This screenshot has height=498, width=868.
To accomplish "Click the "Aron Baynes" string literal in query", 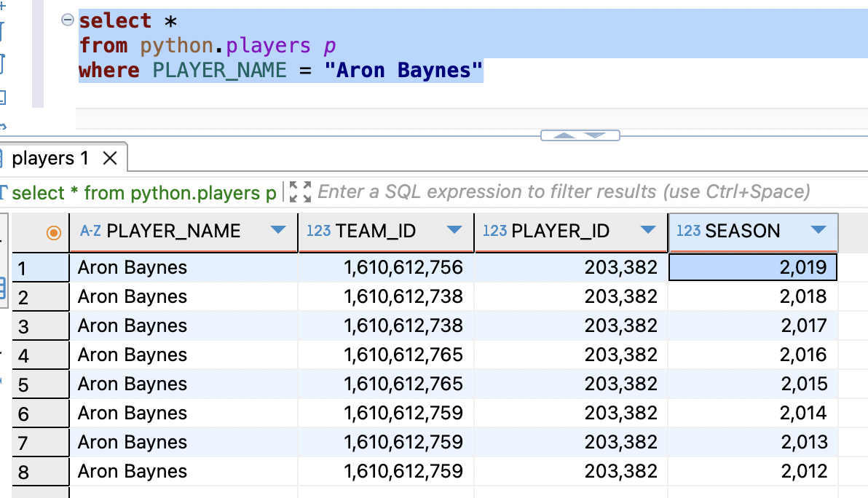I will 403,71.
